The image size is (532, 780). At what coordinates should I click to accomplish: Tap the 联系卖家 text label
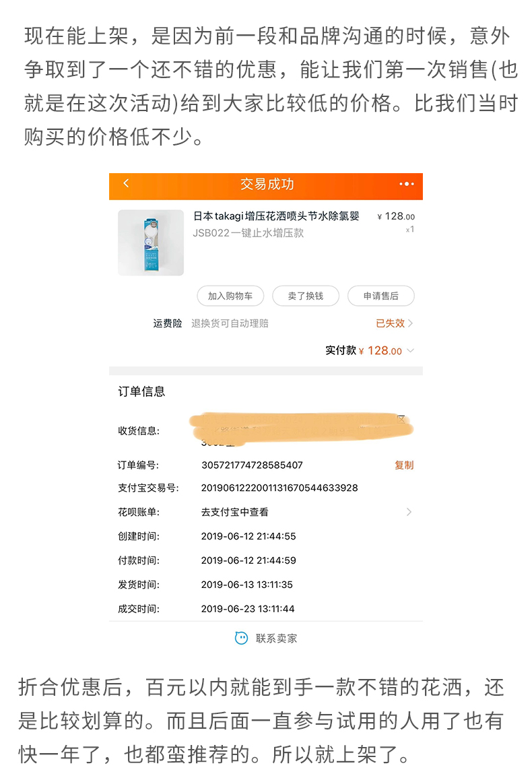point(276,639)
